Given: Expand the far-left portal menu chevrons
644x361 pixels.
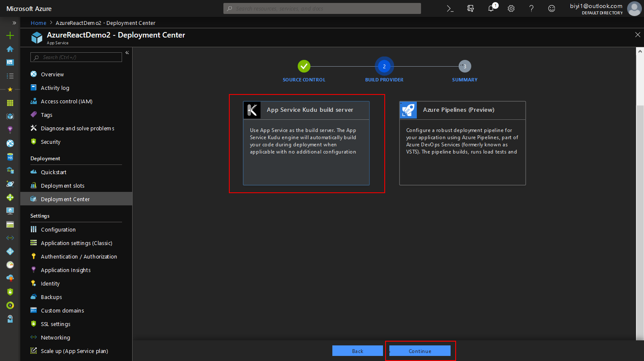Looking at the screenshot, I should coord(14,23).
